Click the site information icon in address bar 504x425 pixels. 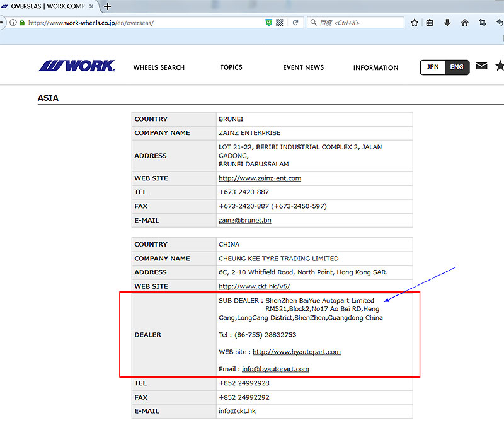point(13,23)
